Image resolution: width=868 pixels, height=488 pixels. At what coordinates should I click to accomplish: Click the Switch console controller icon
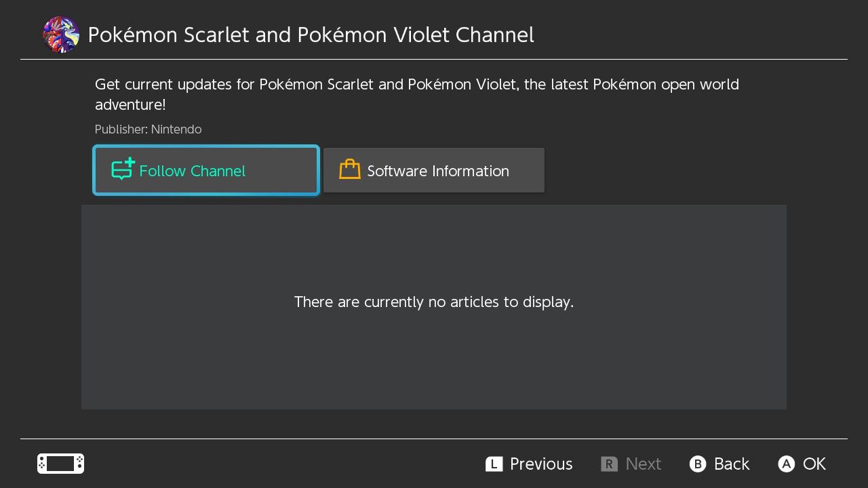(x=60, y=464)
